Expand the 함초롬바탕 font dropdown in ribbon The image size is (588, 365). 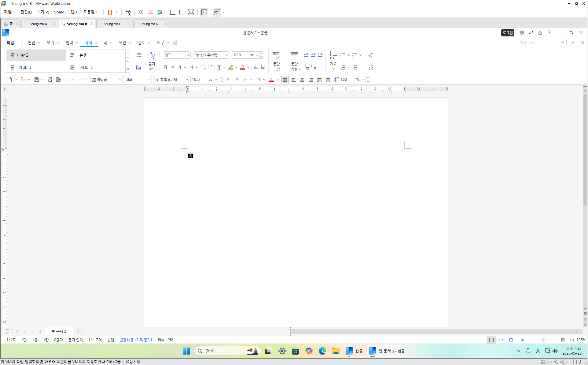tap(226, 55)
